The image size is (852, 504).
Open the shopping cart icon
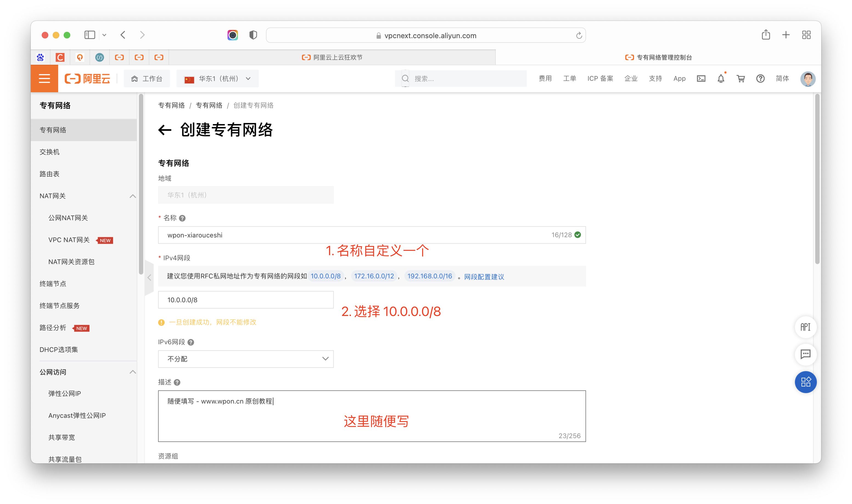740,79
